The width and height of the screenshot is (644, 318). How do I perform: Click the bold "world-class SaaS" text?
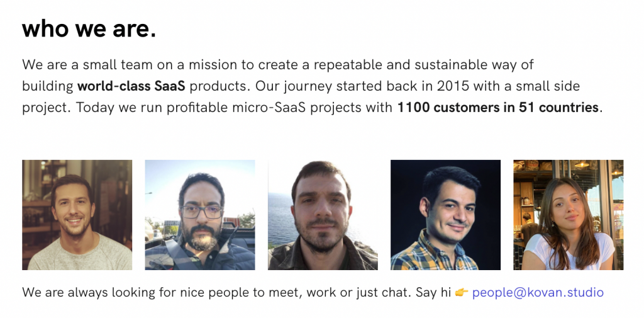(x=131, y=86)
